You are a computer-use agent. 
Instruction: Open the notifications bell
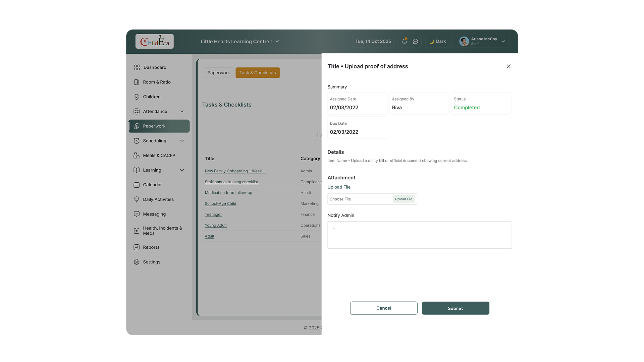tap(405, 41)
